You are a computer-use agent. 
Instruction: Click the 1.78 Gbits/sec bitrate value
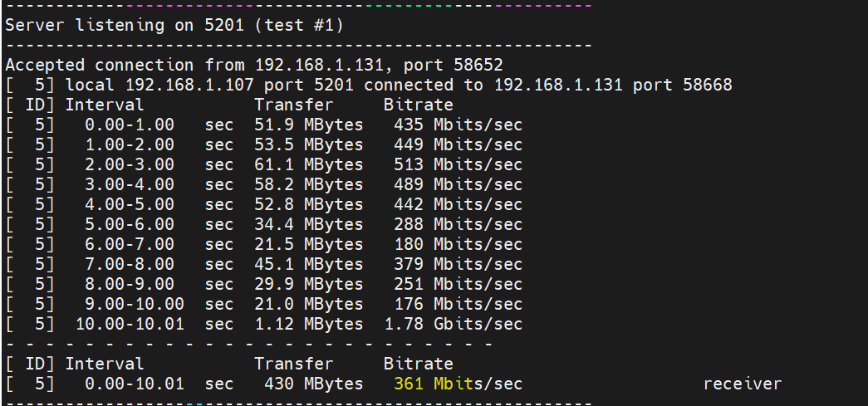point(453,324)
